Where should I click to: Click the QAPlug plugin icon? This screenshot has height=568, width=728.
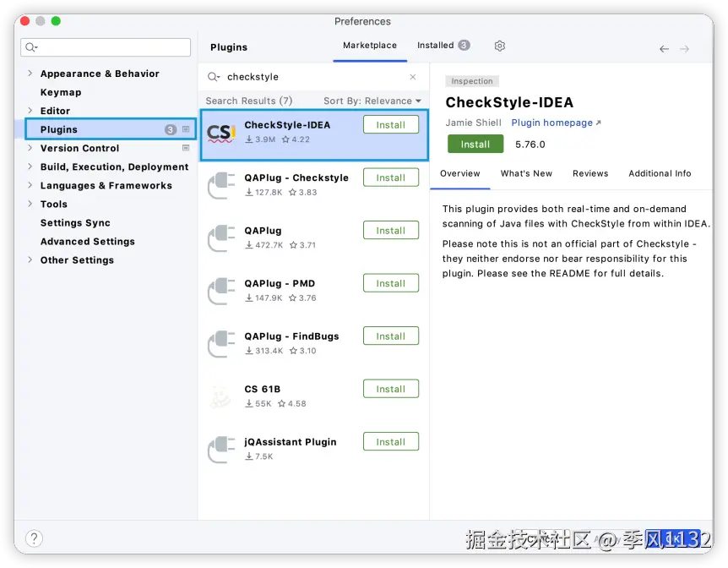(221, 238)
